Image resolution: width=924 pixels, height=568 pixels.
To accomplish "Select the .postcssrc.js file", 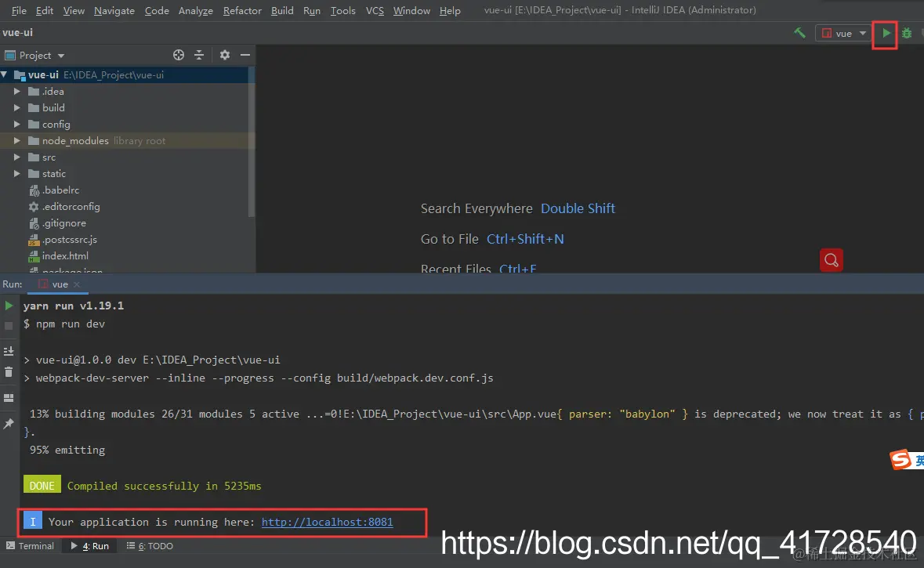I will pyautogui.click(x=69, y=240).
